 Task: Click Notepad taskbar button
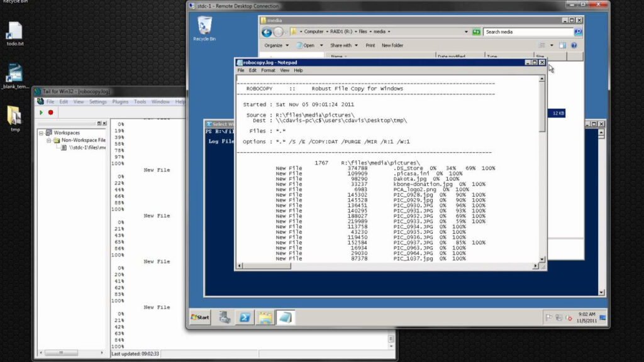[285, 317]
